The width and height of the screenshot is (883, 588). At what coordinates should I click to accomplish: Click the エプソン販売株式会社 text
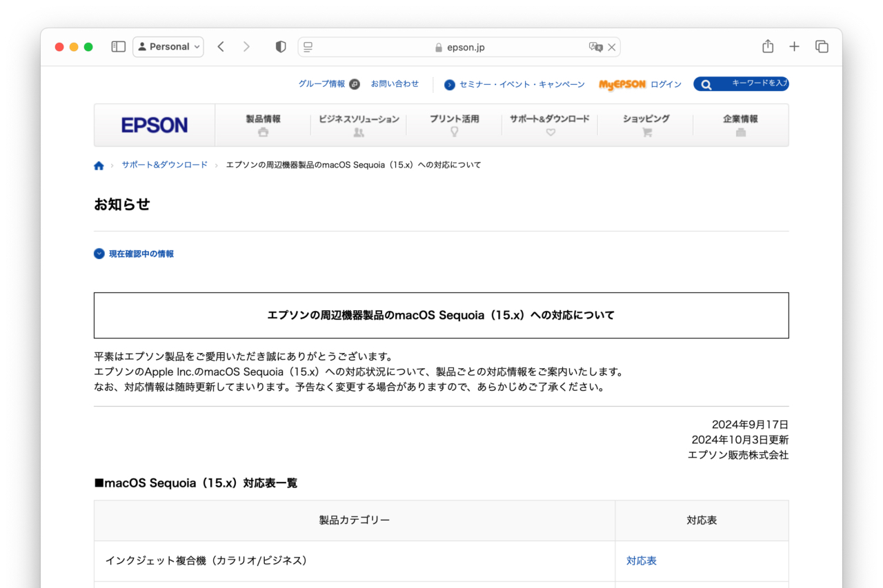pyautogui.click(x=738, y=455)
